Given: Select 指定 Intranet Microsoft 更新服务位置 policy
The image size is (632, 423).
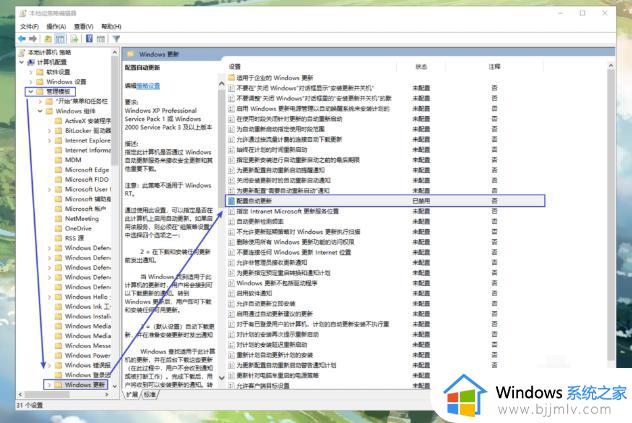Looking at the screenshot, I should click(x=287, y=211).
